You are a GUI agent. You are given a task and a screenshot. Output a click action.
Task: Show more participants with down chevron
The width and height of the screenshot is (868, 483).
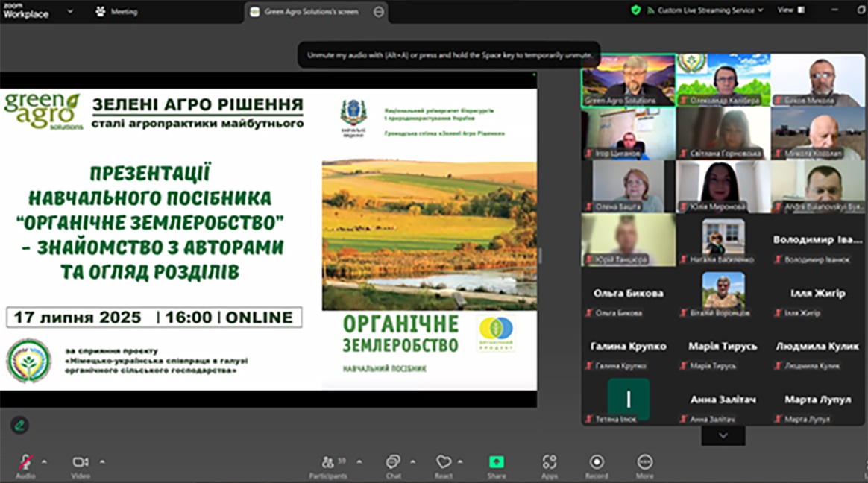point(723,435)
